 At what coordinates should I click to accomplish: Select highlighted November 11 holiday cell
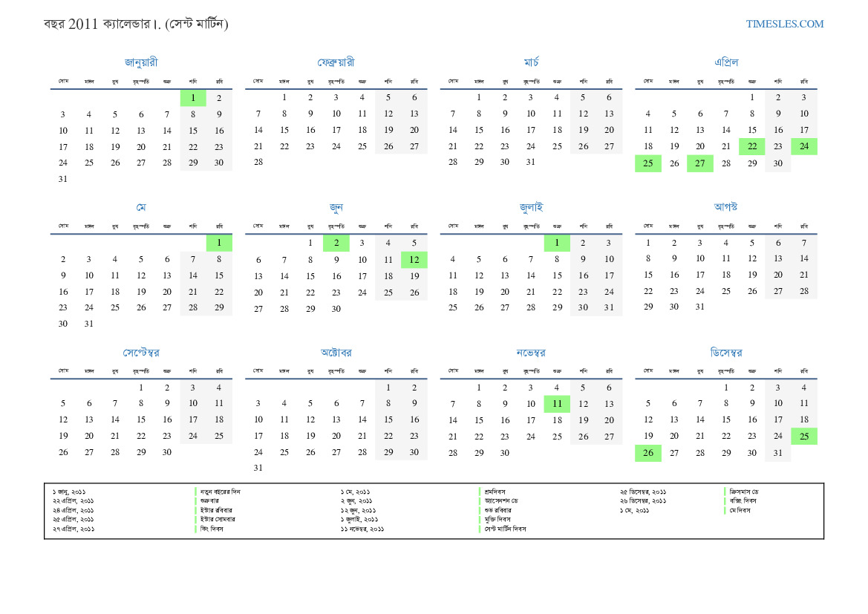557,404
